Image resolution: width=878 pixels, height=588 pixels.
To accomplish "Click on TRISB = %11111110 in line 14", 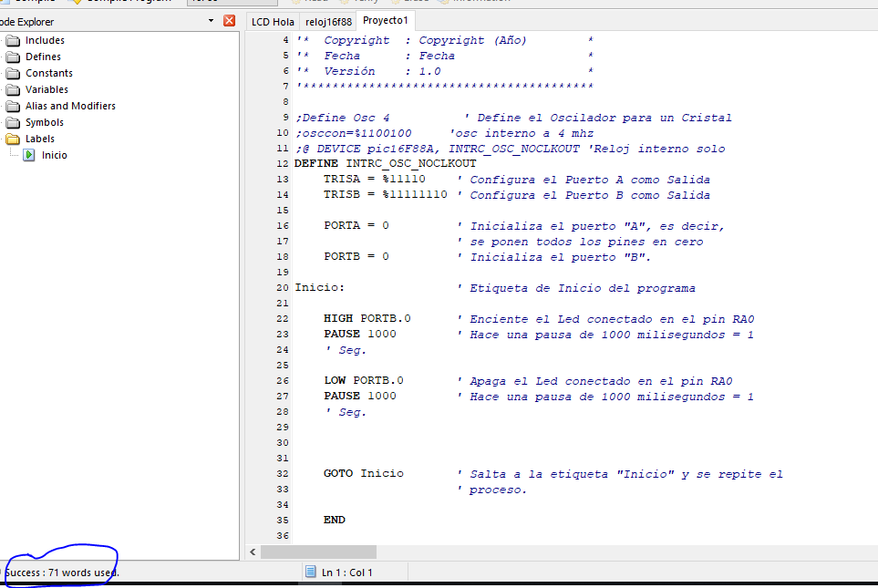I will pyautogui.click(x=386, y=194).
